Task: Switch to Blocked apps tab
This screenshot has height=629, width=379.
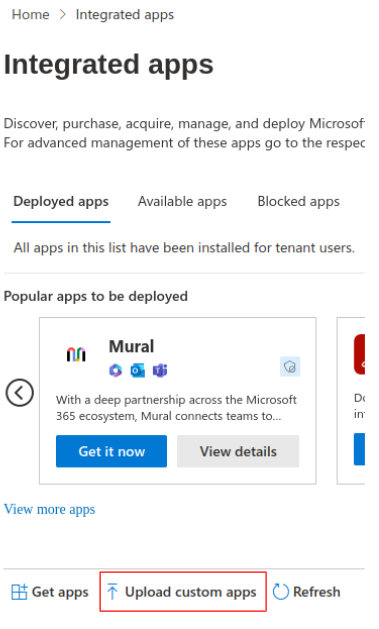Action: click(x=298, y=201)
